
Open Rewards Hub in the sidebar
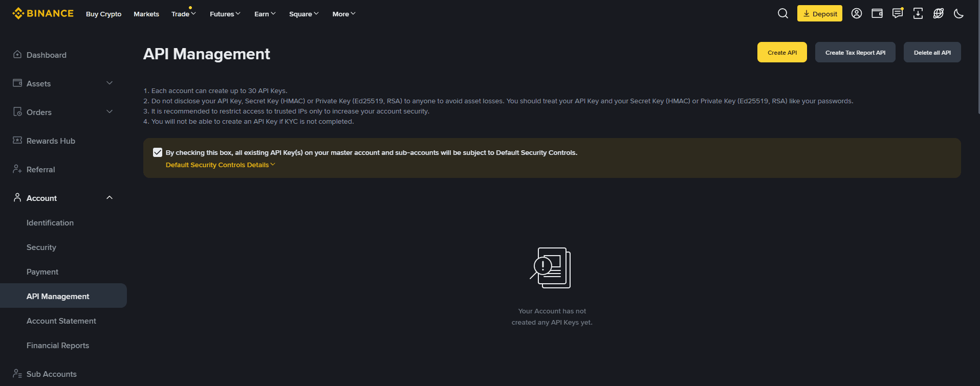point(51,141)
